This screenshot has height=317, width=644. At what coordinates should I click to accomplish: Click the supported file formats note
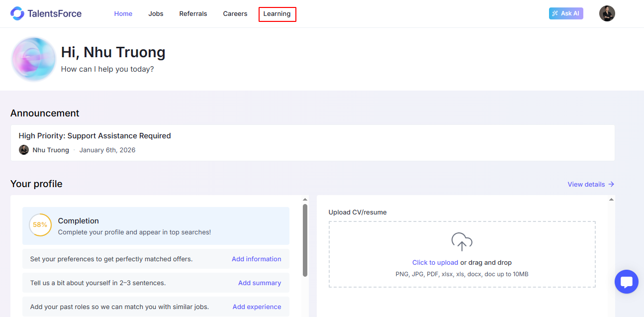tap(462, 274)
